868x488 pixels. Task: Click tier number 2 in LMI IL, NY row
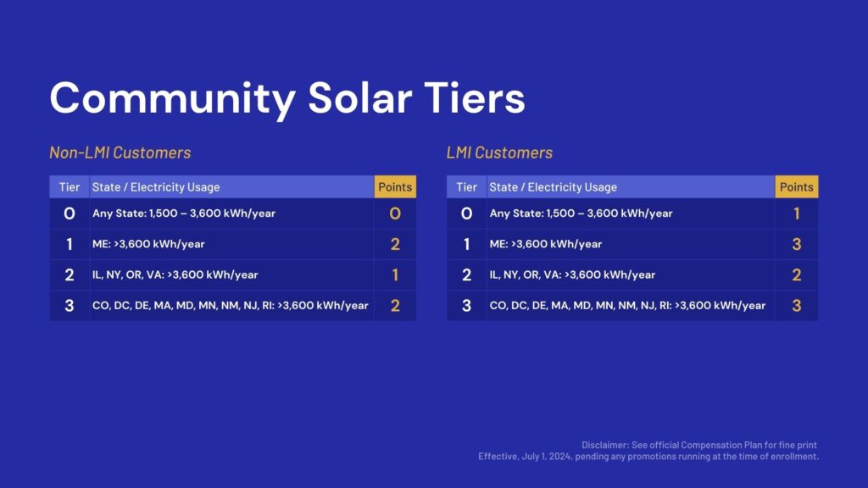tap(467, 275)
